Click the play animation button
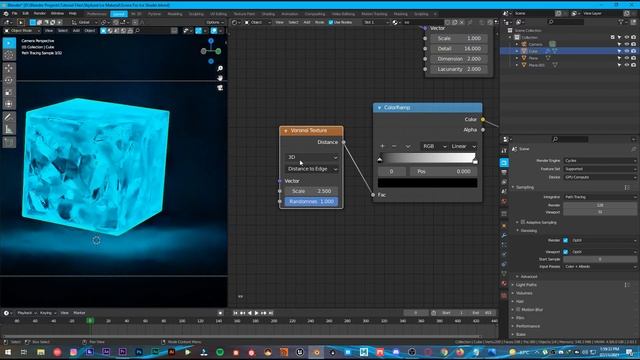 click(x=256, y=313)
